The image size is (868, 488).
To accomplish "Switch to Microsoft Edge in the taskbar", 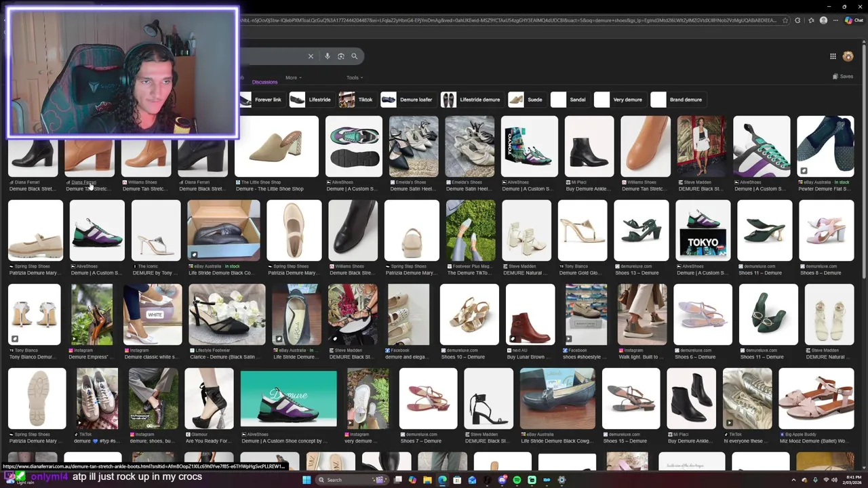I will [x=442, y=480].
